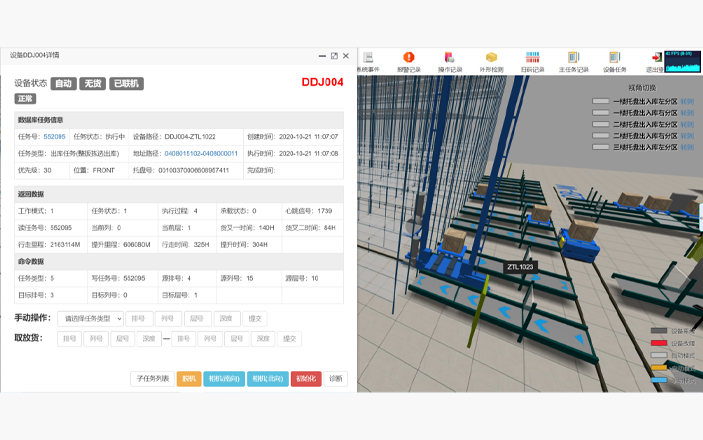The image size is (703, 440).
Task: Open the 子任务列表 subtask list
Action: click(x=152, y=379)
